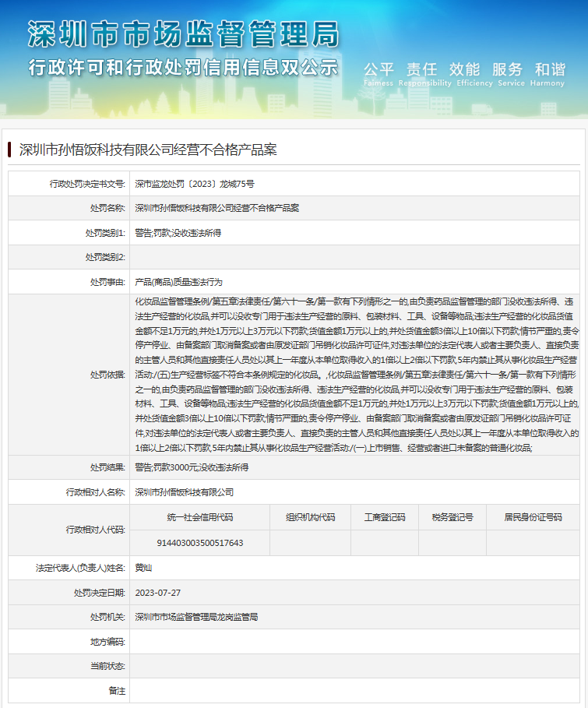588x708 pixels.
Task: Click the 处罚机关 label
Action: click(x=107, y=617)
